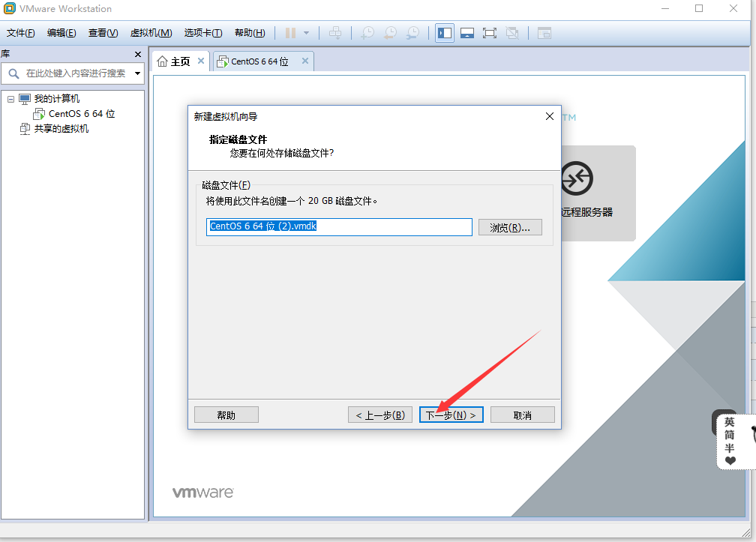Screen dimensions: 756x542
Task: Switch to the 主页 tab
Action: (x=181, y=61)
